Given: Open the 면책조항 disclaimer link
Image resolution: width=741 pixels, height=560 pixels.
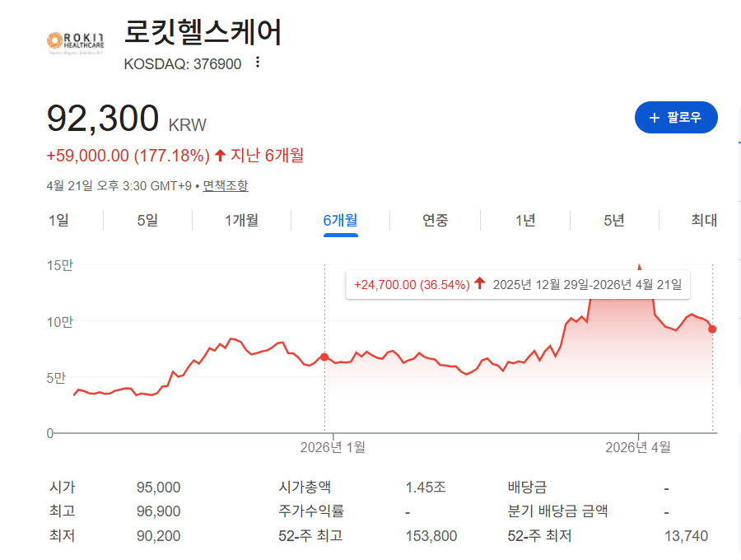Looking at the screenshot, I should pos(225,183).
